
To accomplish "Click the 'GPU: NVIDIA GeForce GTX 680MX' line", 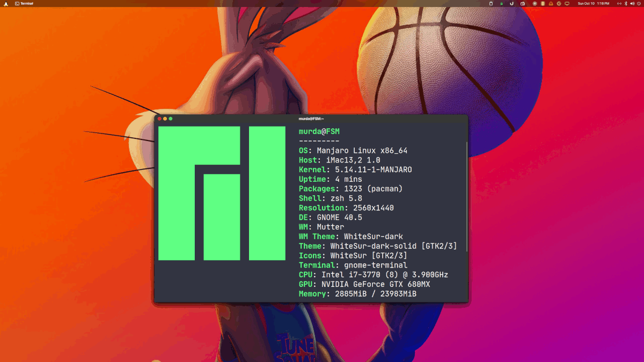I will pyautogui.click(x=364, y=284).
